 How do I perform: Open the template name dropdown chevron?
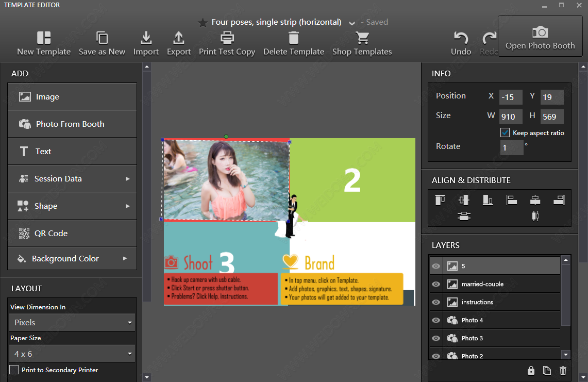point(352,23)
